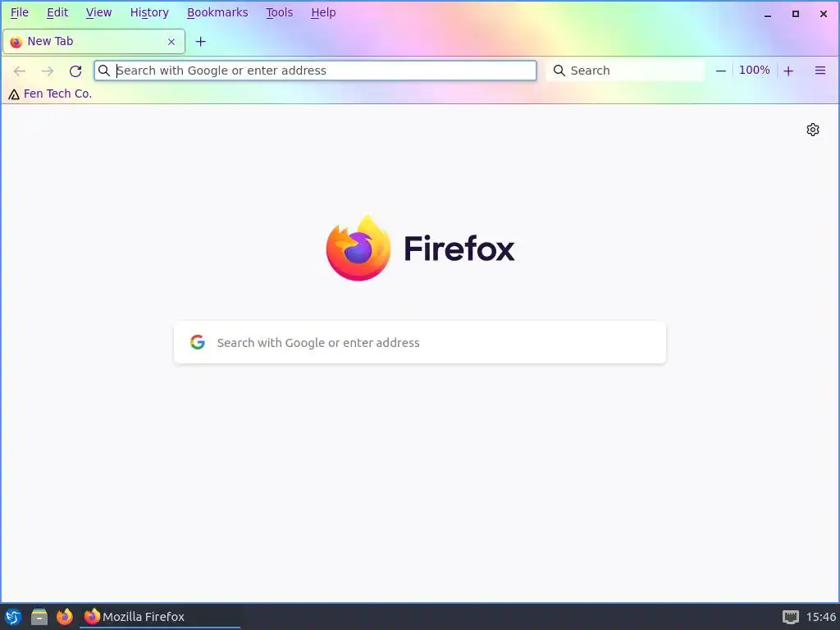Focus the toolbar Search box

625,71
